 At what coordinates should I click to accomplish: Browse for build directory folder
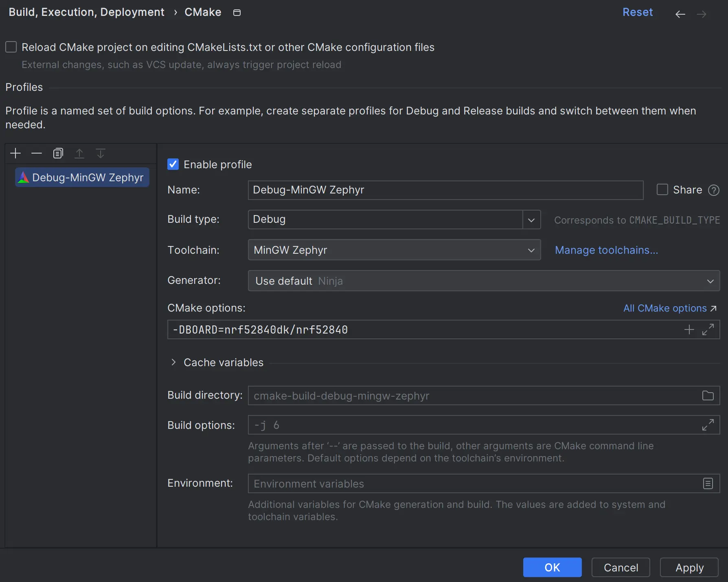tap(708, 395)
